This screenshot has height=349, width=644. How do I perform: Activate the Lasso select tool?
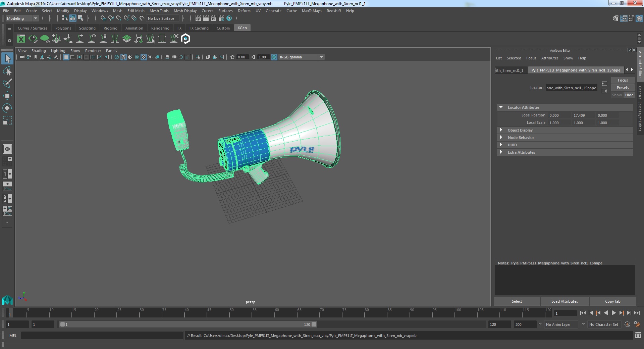(7, 71)
